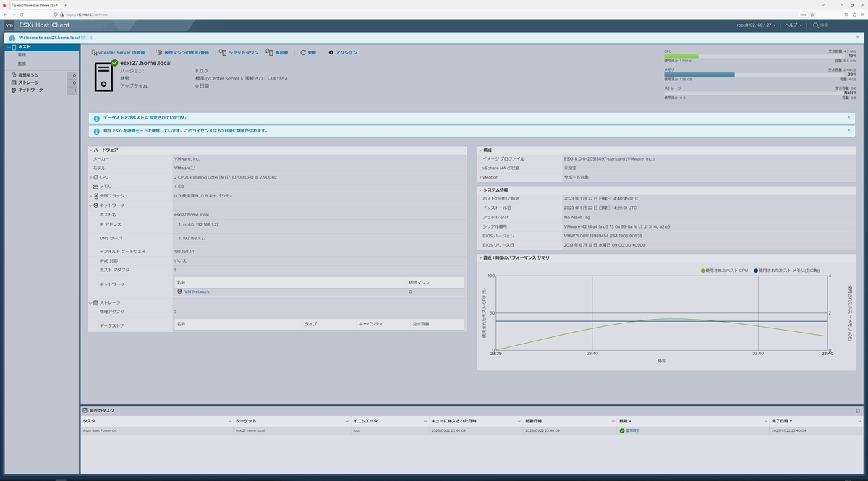Collapse the ホスト navigator node arrow
868x481 pixels.
[x=7, y=47]
